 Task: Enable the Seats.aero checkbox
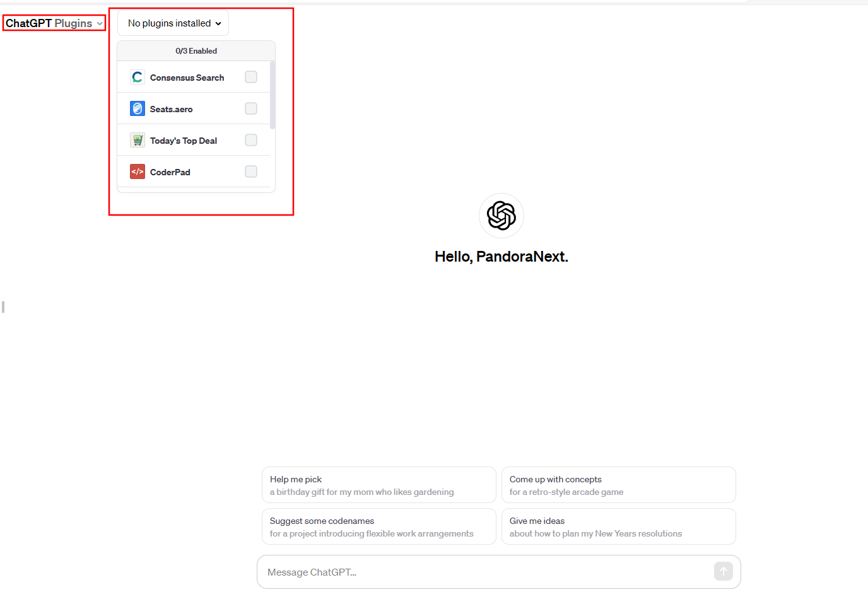click(x=251, y=108)
